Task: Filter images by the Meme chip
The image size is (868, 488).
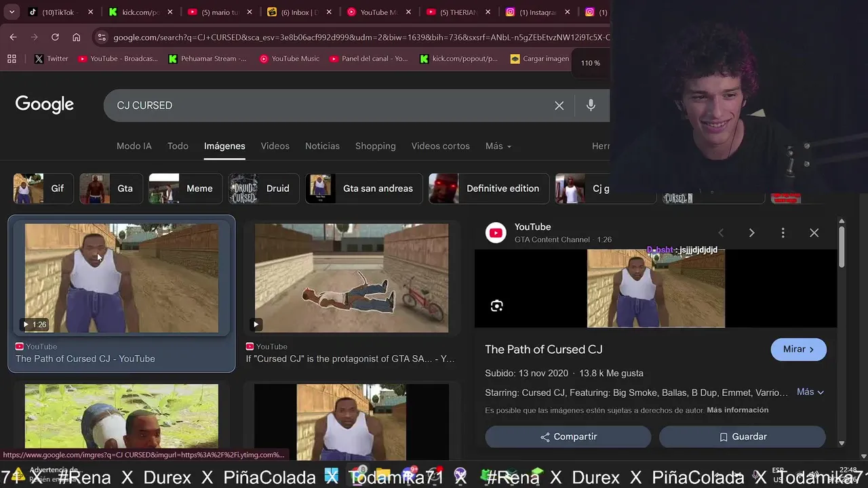Action: (x=185, y=188)
